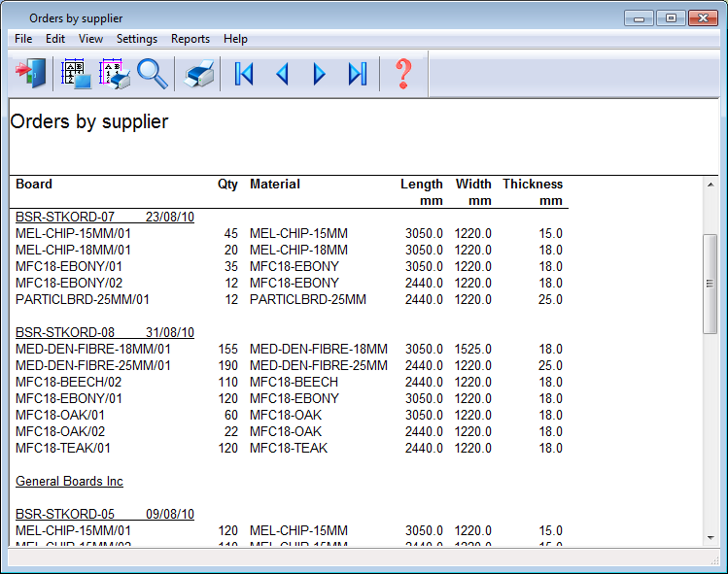Image resolution: width=728 pixels, height=574 pixels.
Task: Click quantity 190 cell
Action: coord(228,365)
